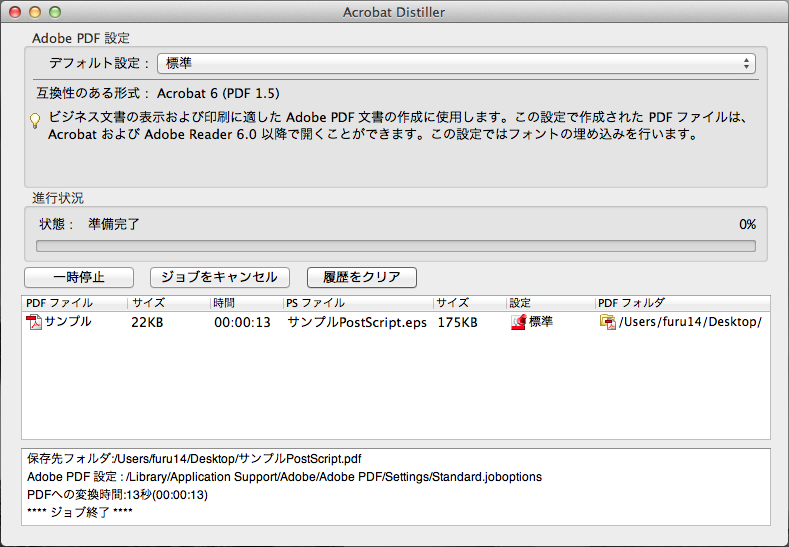Click the サンプルPostScript.eps file name

coord(357,323)
